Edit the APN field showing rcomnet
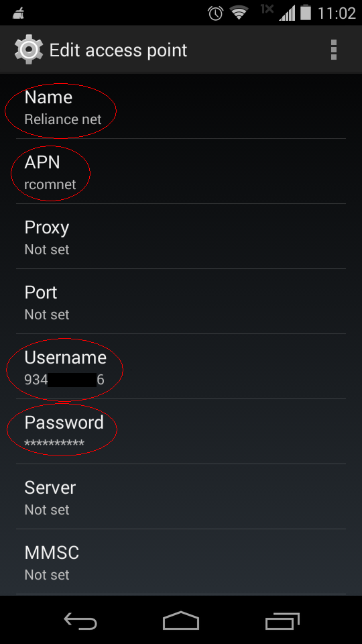The image size is (362, 644). point(181,171)
